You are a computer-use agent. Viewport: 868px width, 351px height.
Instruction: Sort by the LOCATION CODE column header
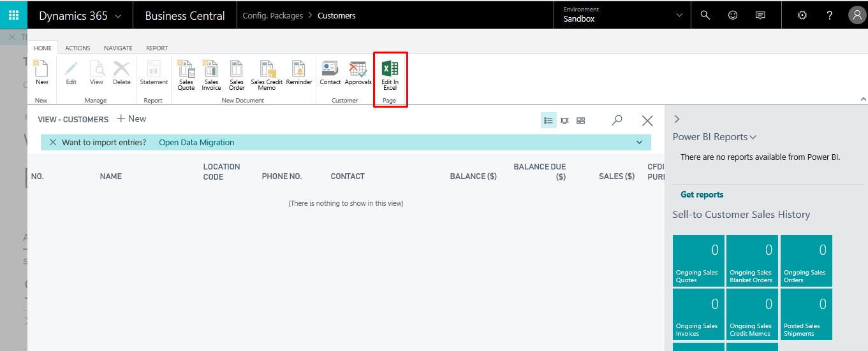[x=221, y=171]
